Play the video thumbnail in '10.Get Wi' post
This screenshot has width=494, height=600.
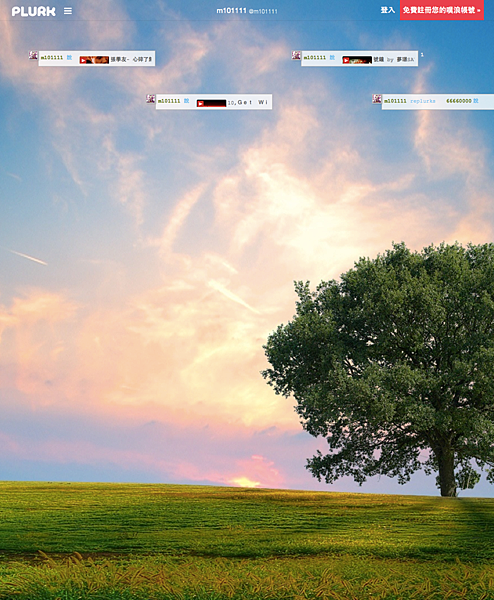tap(211, 103)
